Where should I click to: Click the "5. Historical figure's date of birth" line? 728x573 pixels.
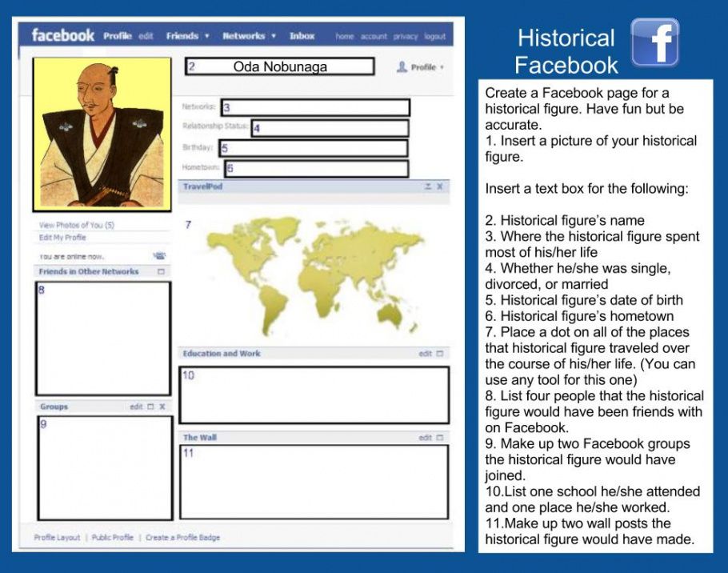click(584, 300)
